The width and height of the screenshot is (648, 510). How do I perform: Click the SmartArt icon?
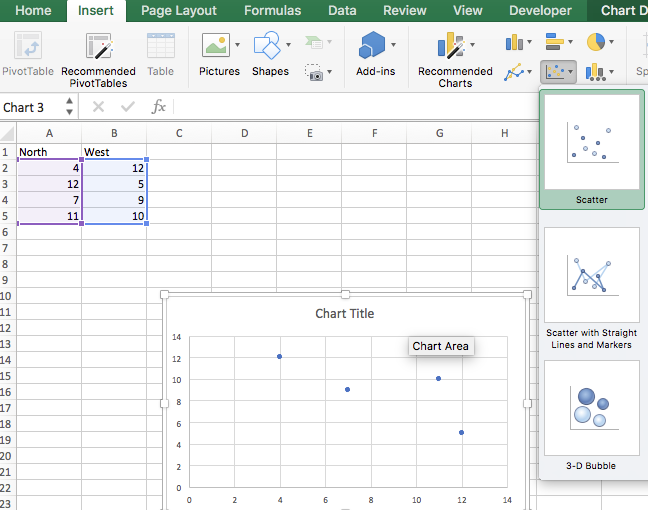point(314,42)
